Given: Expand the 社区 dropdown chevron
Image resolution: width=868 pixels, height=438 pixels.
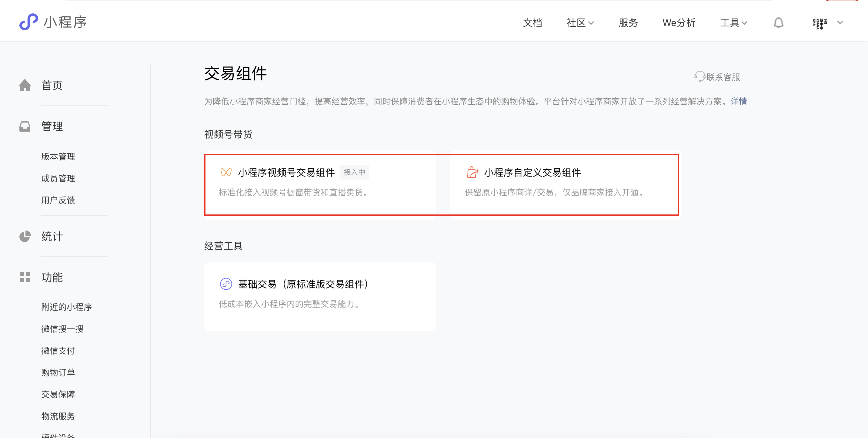Looking at the screenshot, I should (591, 23).
